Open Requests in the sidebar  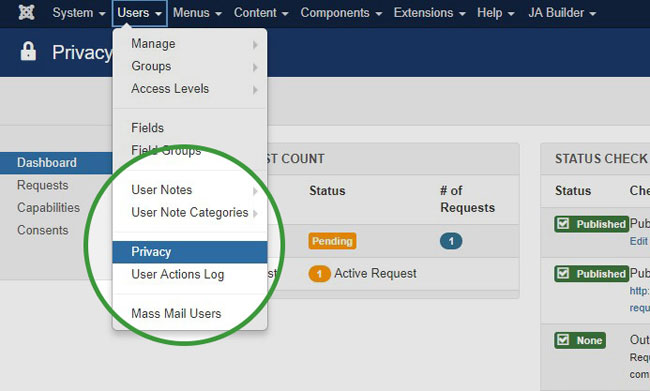(x=43, y=185)
